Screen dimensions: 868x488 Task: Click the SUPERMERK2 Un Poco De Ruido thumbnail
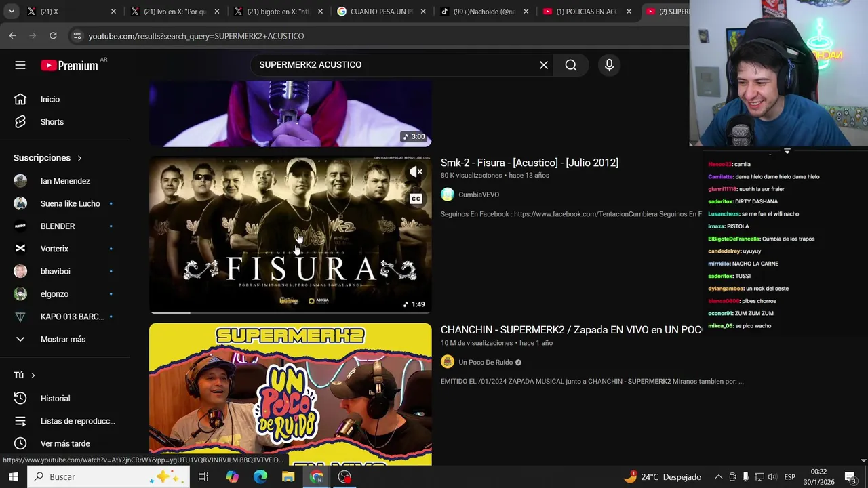(290, 394)
